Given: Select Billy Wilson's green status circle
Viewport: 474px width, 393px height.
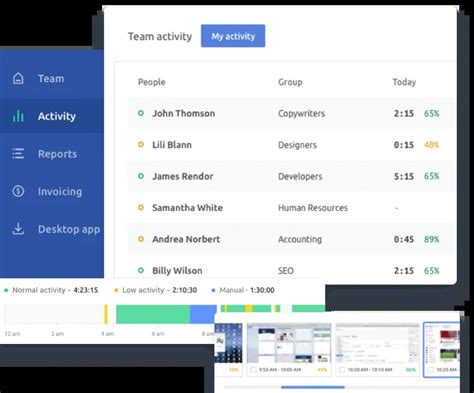Looking at the screenshot, I should [141, 270].
